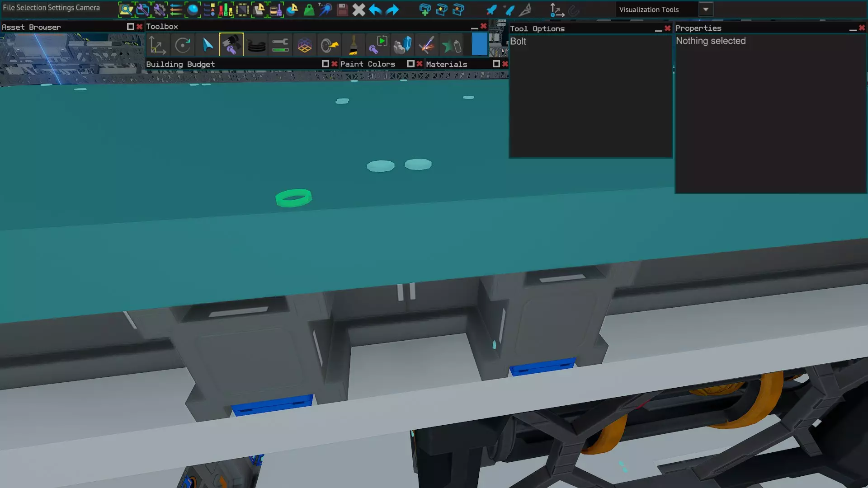The width and height of the screenshot is (868, 488).
Task: Toggle the Materials panel square box
Action: 496,64
